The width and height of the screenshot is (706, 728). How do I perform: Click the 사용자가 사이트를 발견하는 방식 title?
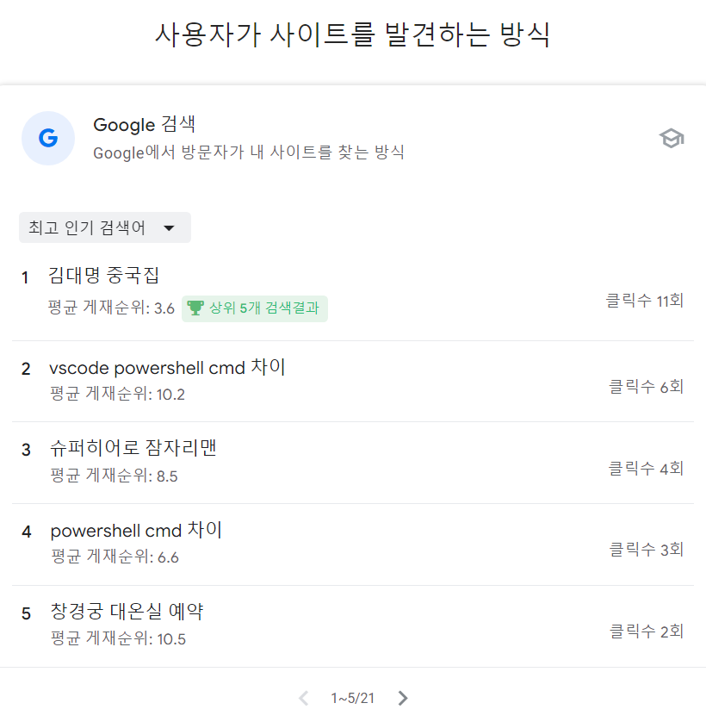pos(352,34)
